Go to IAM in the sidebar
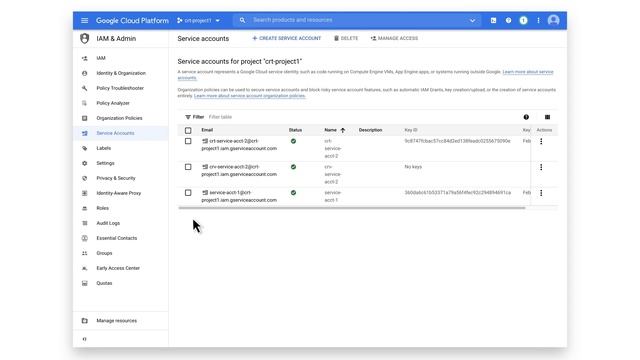Viewport: 640px width, 360px height. coord(101,58)
